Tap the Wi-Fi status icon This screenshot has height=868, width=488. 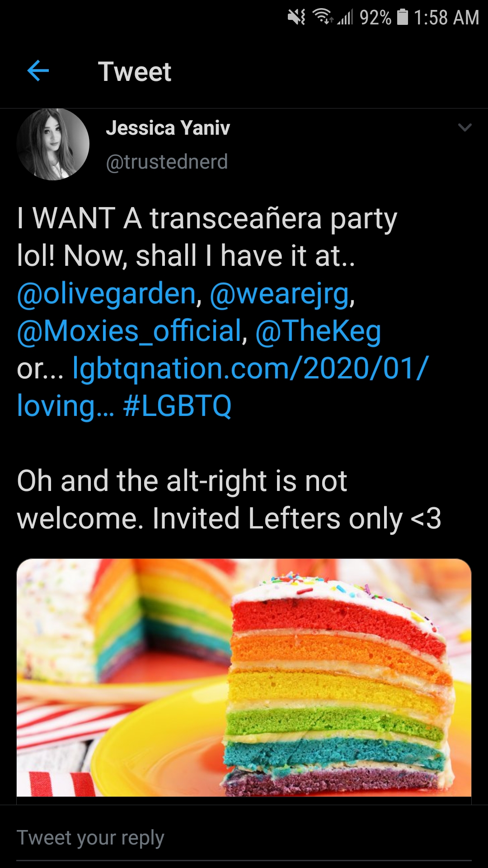[x=323, y=17]
